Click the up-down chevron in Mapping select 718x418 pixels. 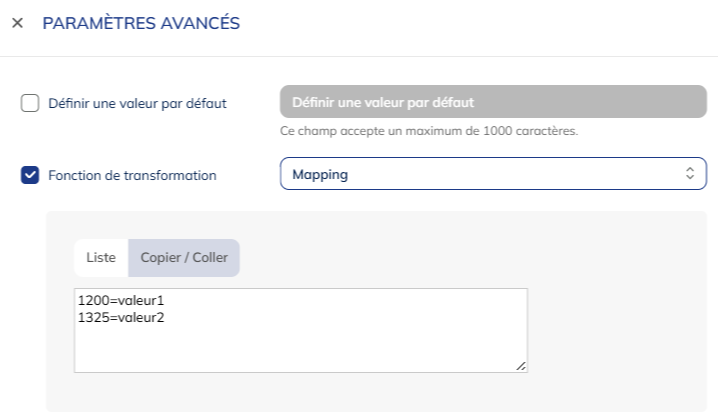click(689, 174)
